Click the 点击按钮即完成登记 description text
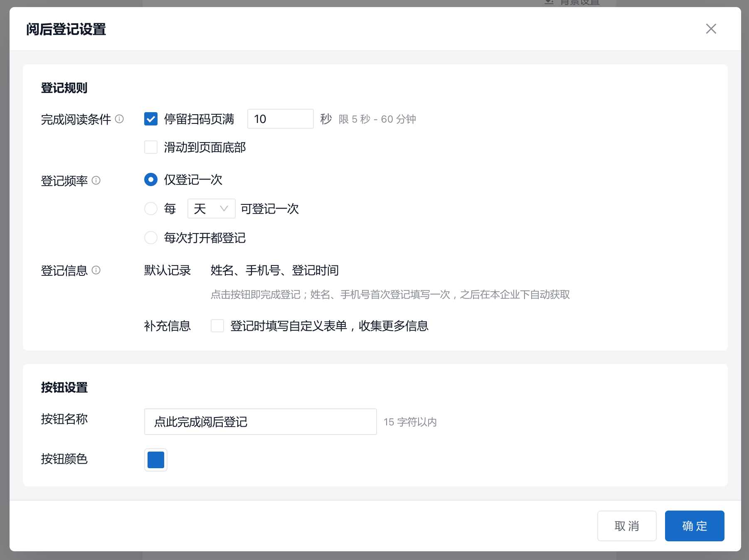 [x=390, y=295]
